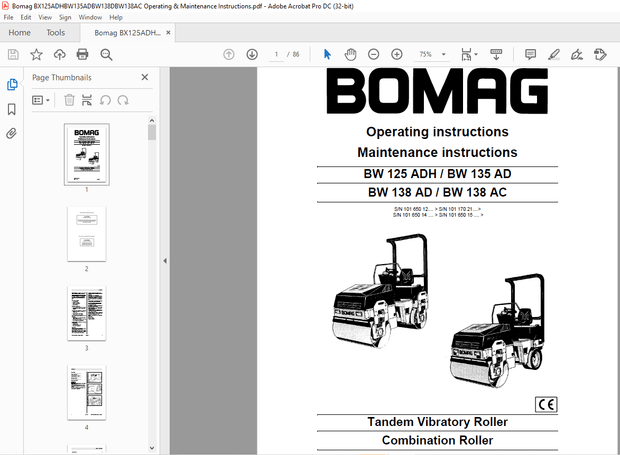Open the Window menu

click(90, 17)
